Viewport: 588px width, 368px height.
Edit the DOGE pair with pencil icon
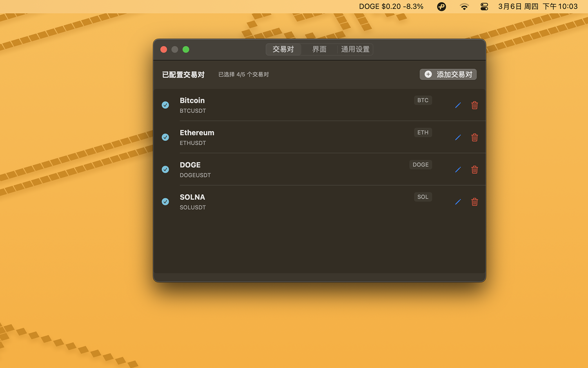(458, 170)
